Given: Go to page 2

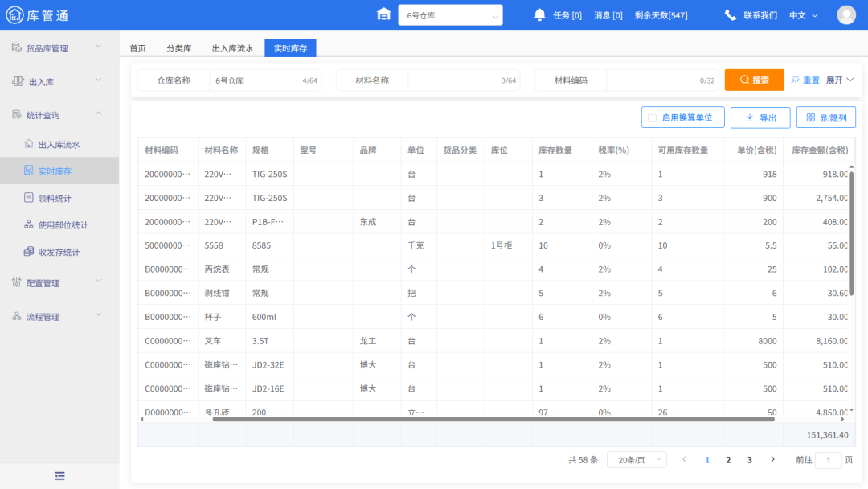Looking at the screenshot, I should click(x=728, y=460).
